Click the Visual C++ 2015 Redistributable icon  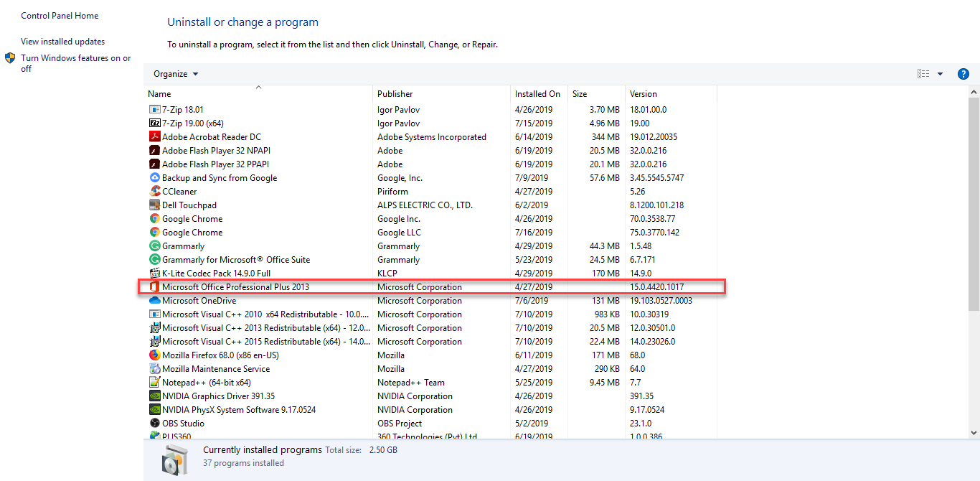coord(155,342)
